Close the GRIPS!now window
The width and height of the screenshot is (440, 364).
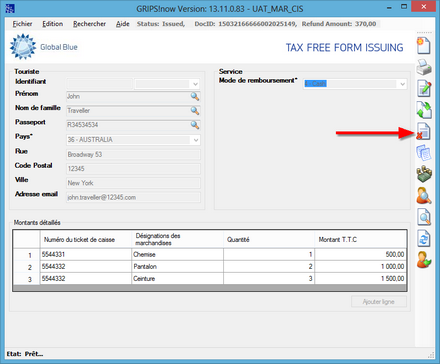(x=424, y=7)
